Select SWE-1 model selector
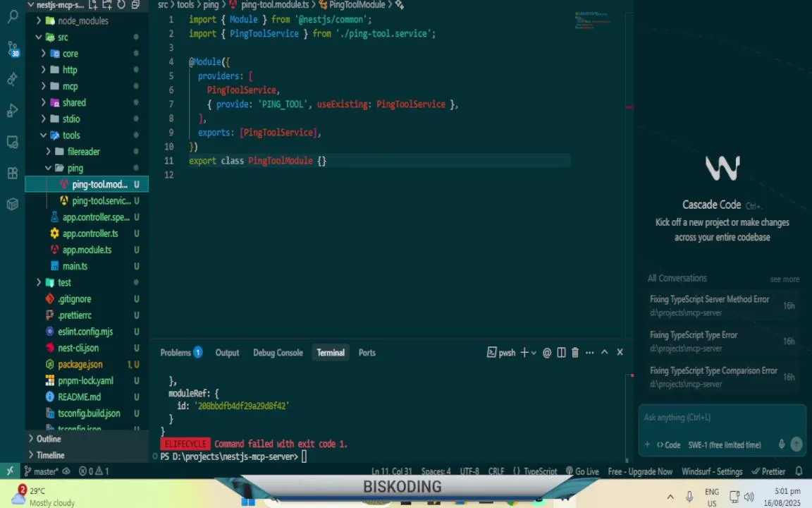The height and width of the screenshot is (508, 812). click(725, 445)
